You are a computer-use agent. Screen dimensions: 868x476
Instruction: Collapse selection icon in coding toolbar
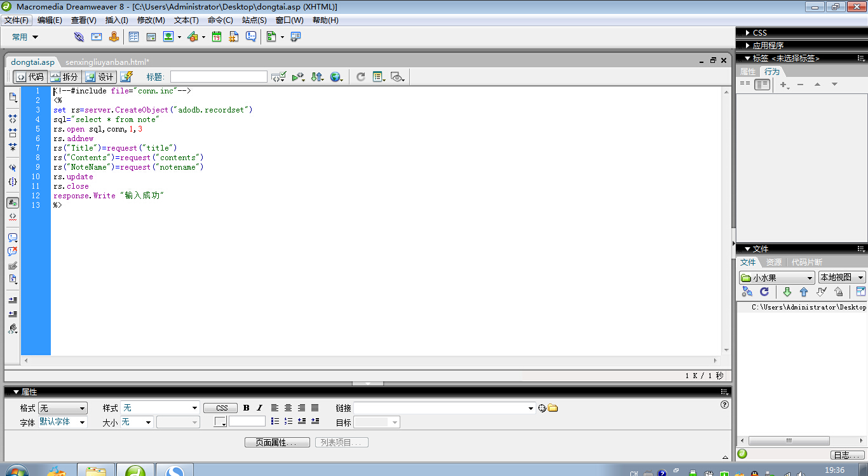tap(13, 133)
